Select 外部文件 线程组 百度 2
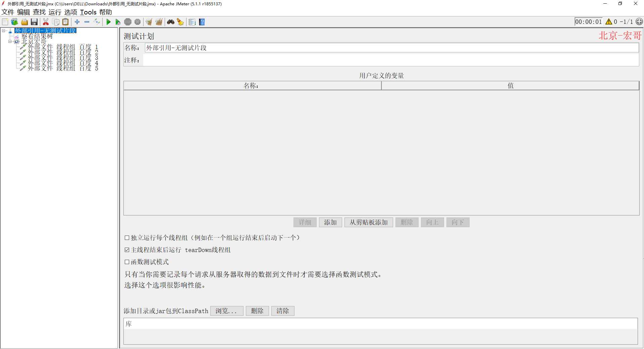644x349 pixels. pyautogui.click(x=63, y=52)
